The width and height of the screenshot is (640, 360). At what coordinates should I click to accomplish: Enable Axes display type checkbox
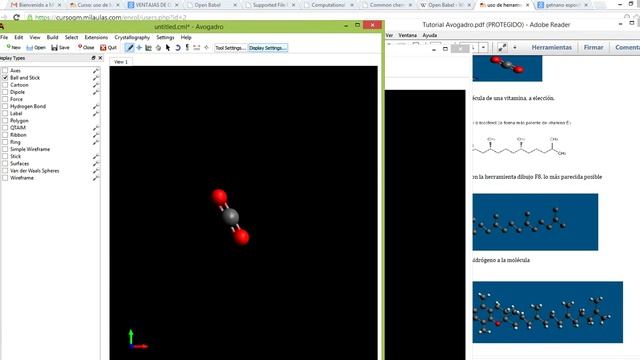point(5,71)
